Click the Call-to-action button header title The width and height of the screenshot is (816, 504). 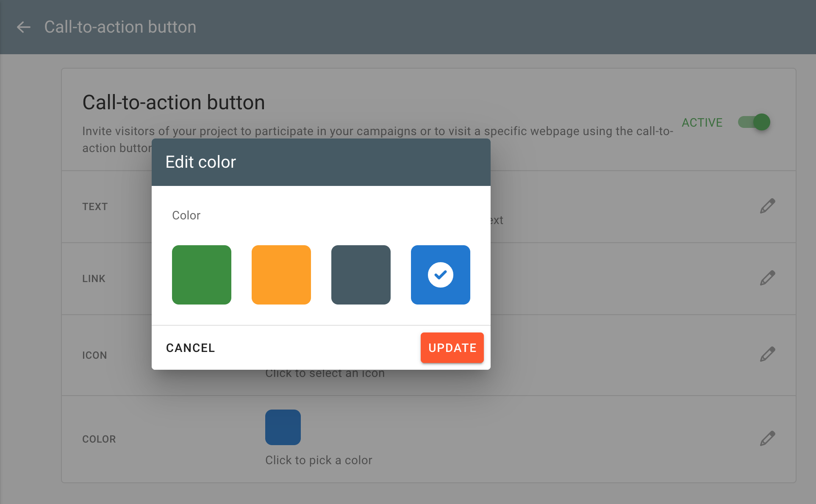(x=120, y=27)
